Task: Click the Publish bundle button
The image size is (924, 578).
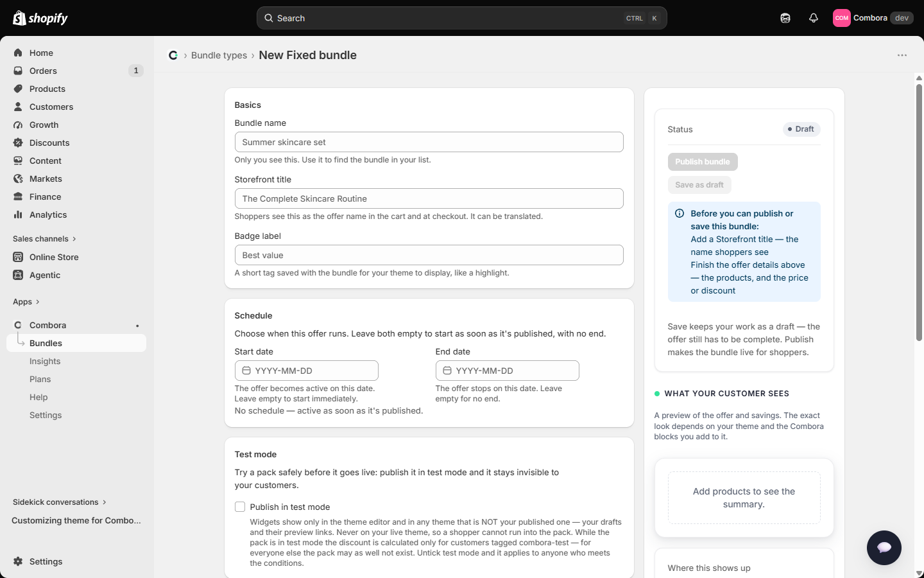Action: pos(703,162)
